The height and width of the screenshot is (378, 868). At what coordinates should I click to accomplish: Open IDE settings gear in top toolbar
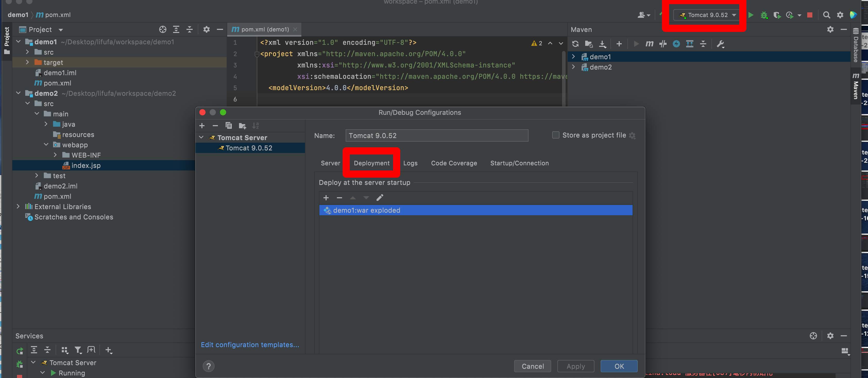pyautogui.click(x=840, y=15)
